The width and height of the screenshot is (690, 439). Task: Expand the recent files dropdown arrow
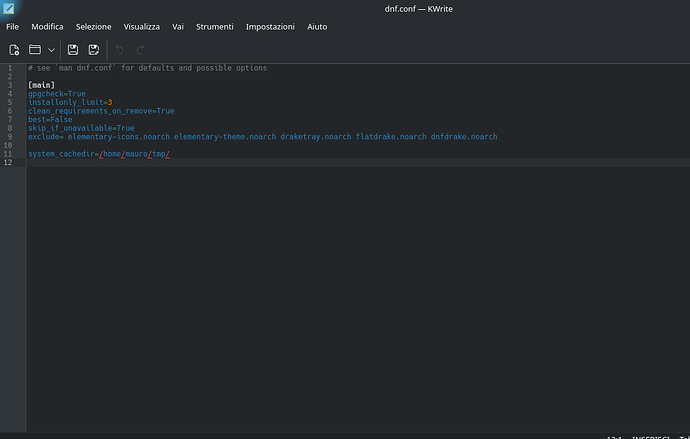51,49
